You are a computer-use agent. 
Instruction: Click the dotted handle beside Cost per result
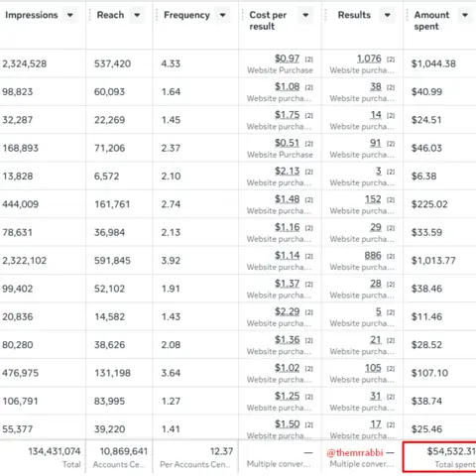click(243, 15)
